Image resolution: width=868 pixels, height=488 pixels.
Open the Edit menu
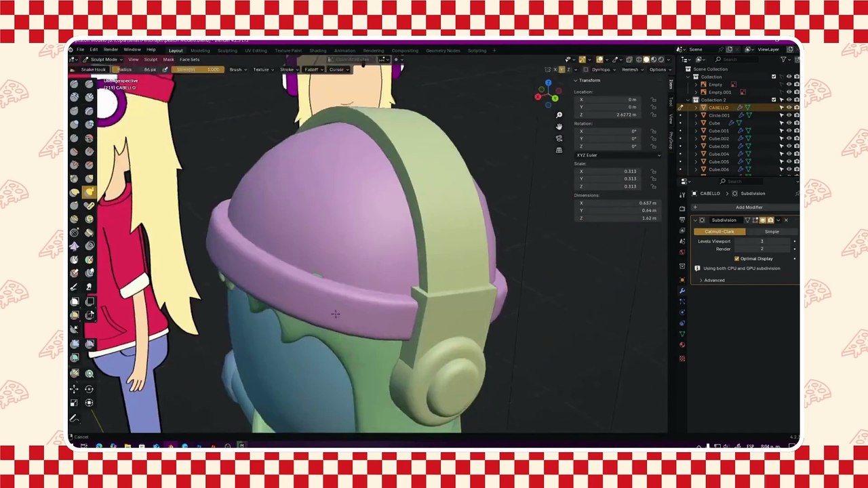[x=94, y=50]
